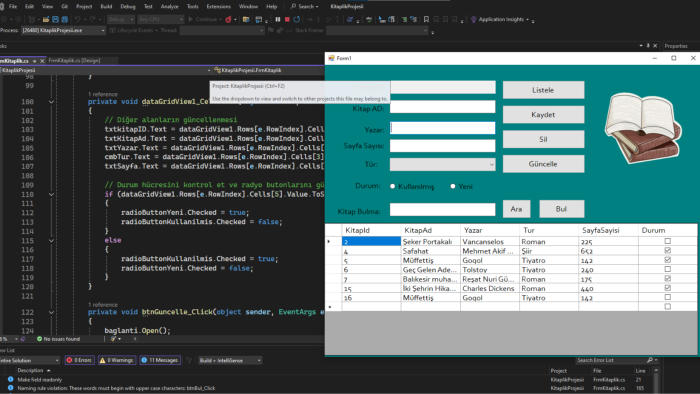700x394 pixels.
Task: Collapse btnGuncelle_Click method at line 122
Action: (x=51, y=312)
